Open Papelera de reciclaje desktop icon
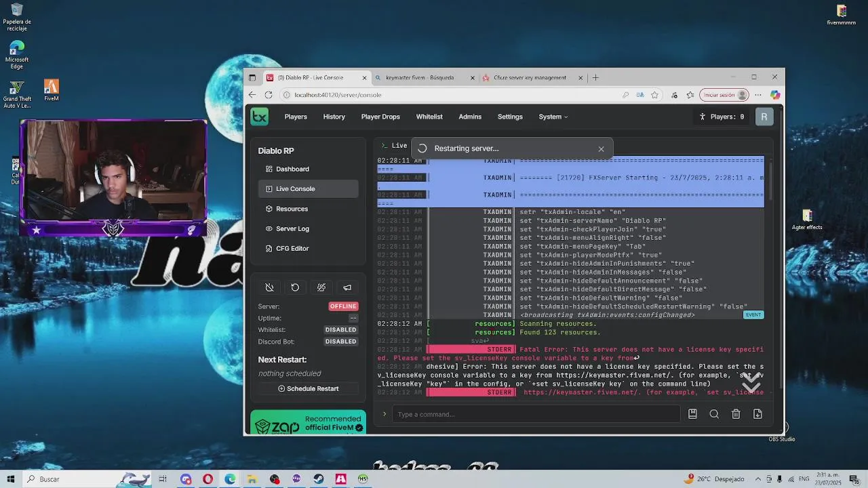This screenshot has height=488, width=868. (x=17, y=17)
